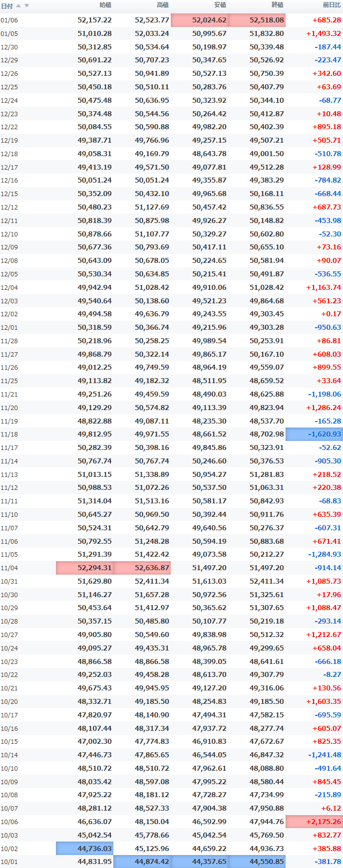Click the close value 50,344.10
The width and height of the screenshot is (343, 868).
point(267,101)
